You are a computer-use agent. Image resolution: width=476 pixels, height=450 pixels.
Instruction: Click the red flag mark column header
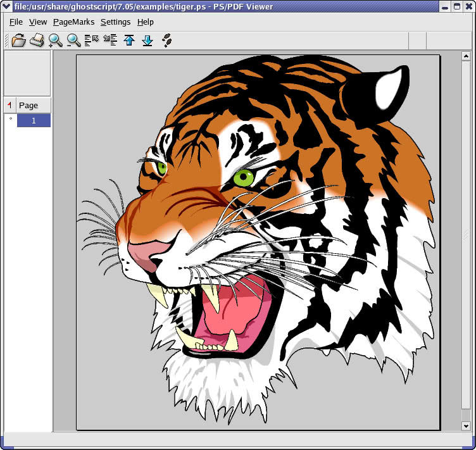click(10, 105)
